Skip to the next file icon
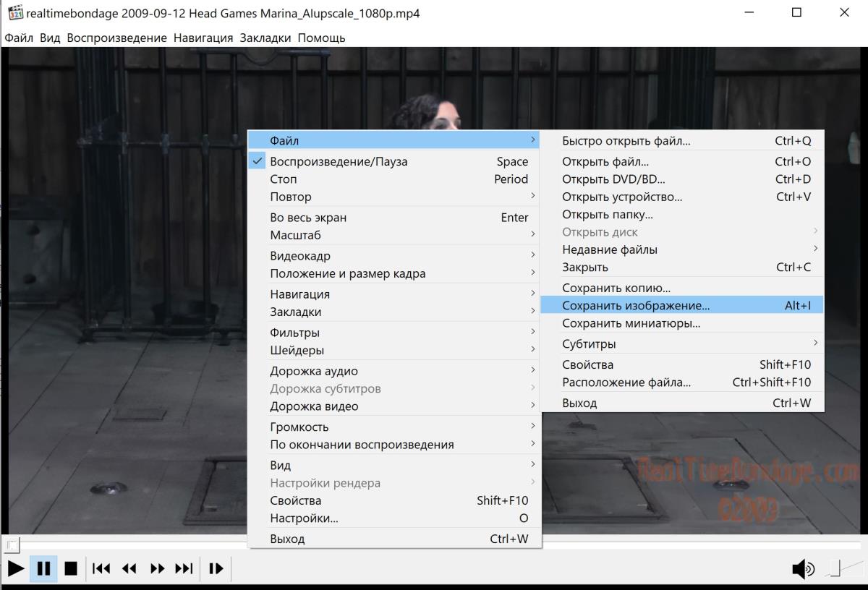The width and height of the screenshot is (868, 590). pos(184,568)
